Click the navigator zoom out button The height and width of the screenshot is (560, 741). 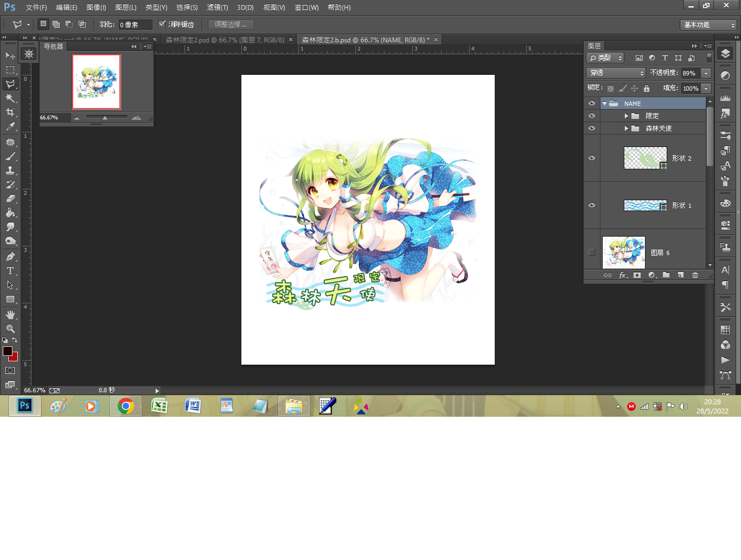click(x=77, y=118)
